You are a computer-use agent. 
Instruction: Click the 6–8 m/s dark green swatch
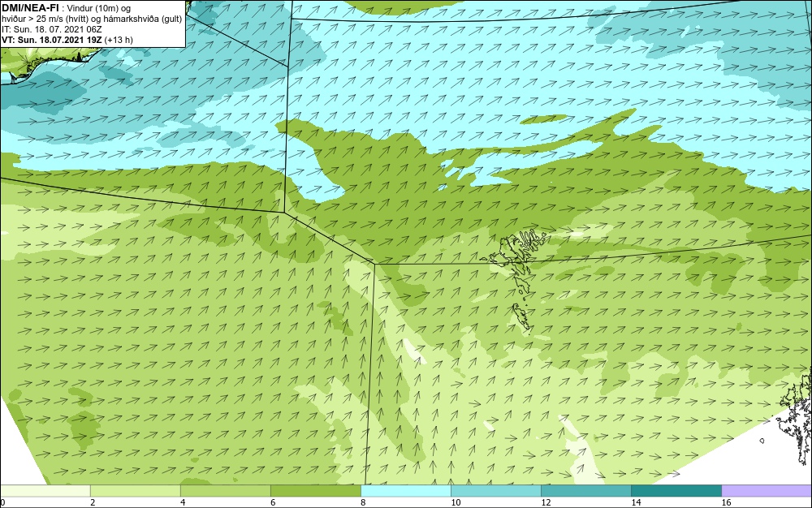point(315,491)
